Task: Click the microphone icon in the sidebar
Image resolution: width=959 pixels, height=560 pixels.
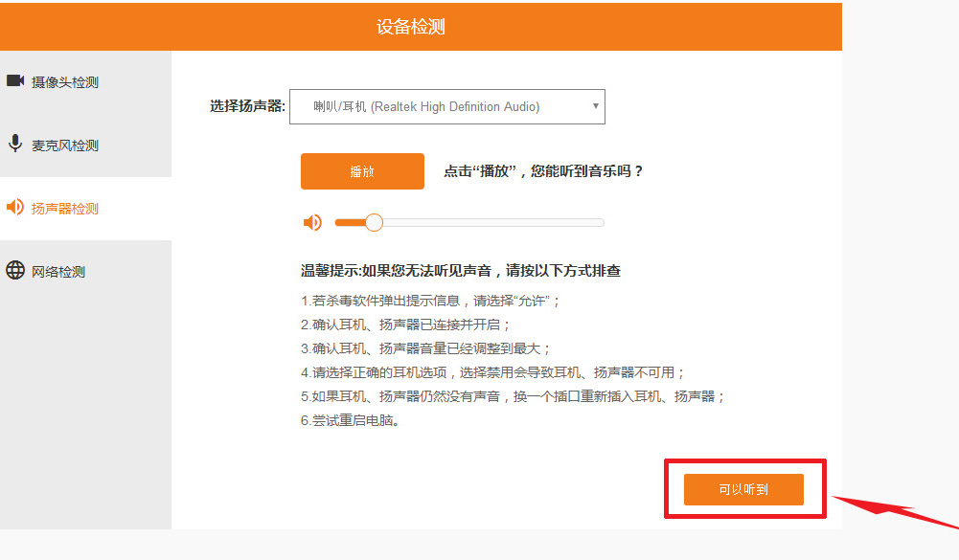Action: tap(15, 145)
